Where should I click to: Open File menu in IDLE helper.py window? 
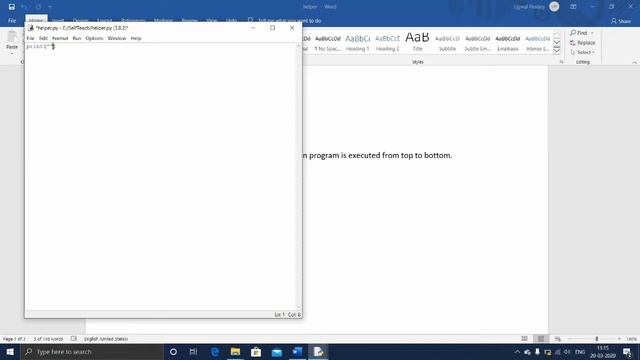pos(30,38)
